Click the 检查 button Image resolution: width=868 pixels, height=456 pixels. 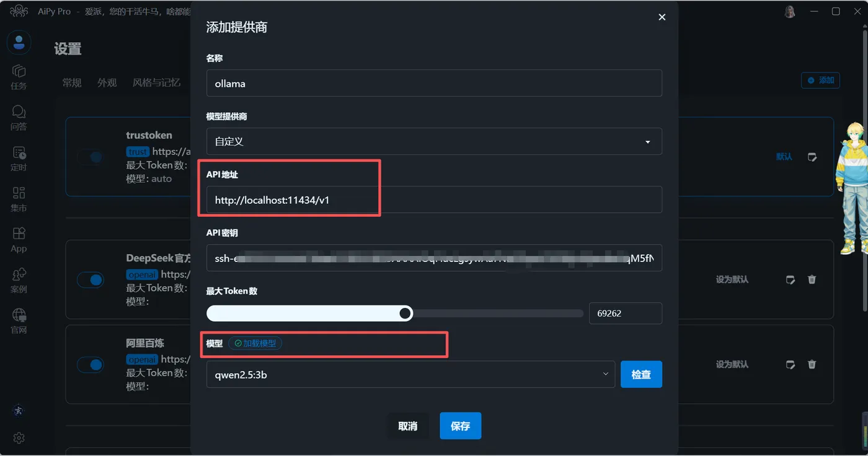pyautogui.click(x=641, y=374)
